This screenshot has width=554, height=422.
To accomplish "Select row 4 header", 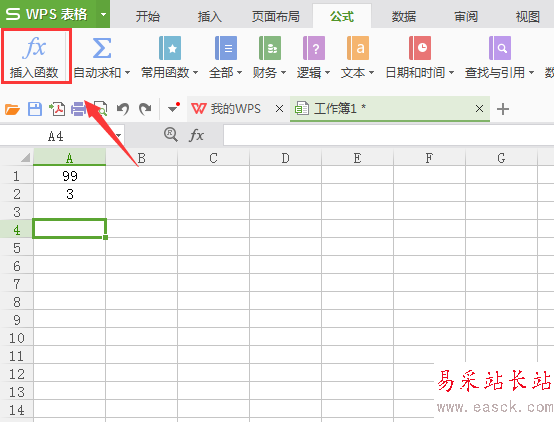I will [x=17, y=230].
